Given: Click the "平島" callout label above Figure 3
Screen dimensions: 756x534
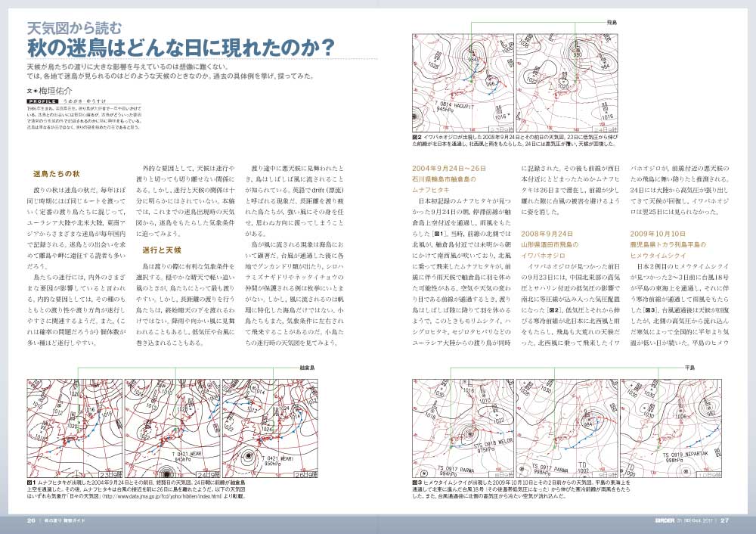Looking at the screenshot, I should coord(690,368).
